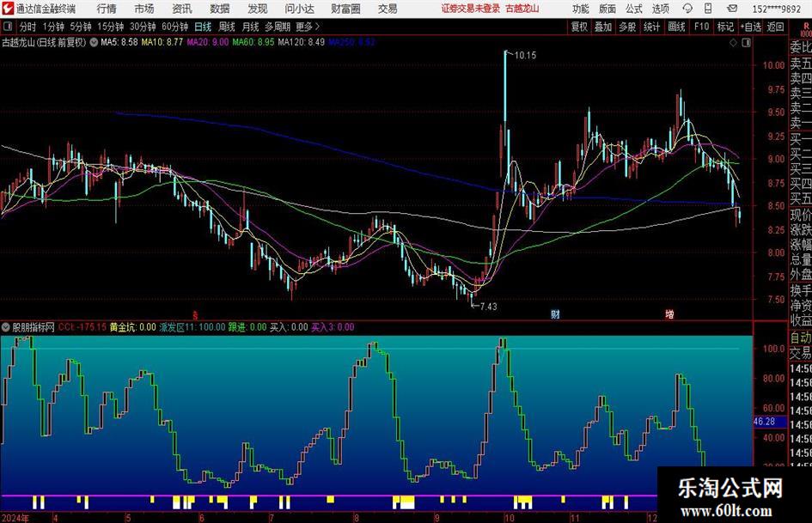Open the F10 company info button
The height and width of the screenshot is (523, 812).
tap(702, 27)
